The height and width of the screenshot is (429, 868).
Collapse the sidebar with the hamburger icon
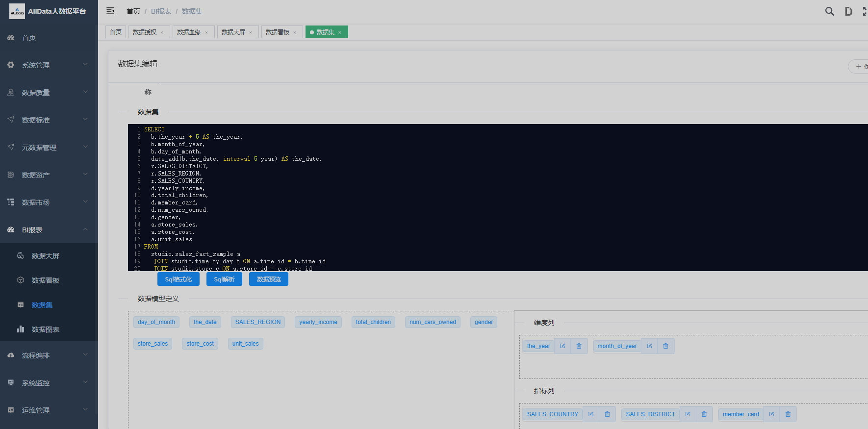pyautogui.click(x=110, y=11)
